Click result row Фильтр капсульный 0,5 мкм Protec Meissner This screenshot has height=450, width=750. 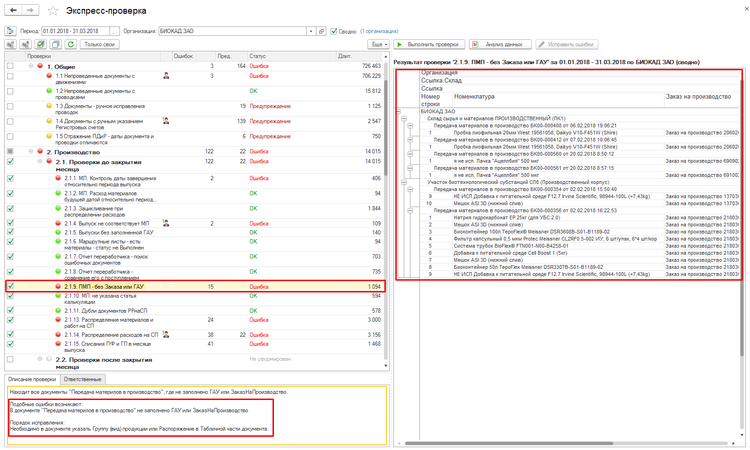coord(555,239)
